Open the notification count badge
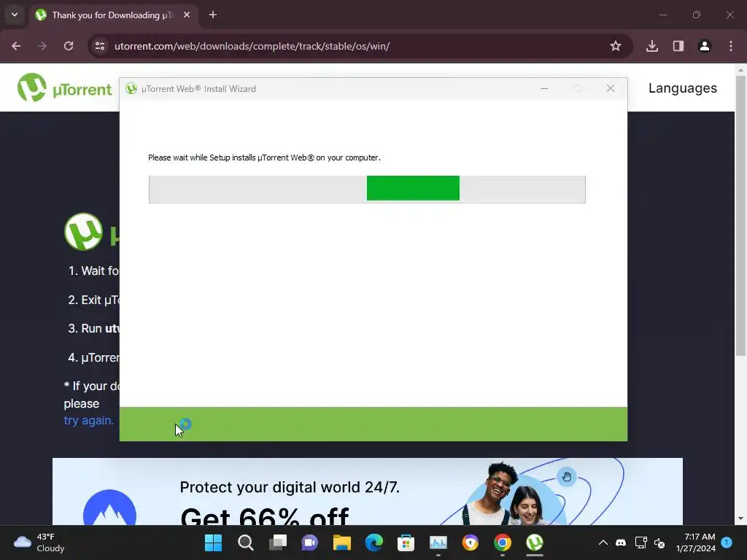The image size is (747, 560). [x=727, y=542]
